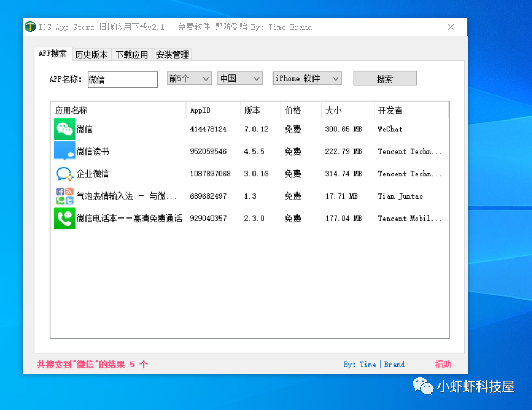Go to the 安装管理 tab
The width and height of the screenshot is (532, 410).
point(172,55)
